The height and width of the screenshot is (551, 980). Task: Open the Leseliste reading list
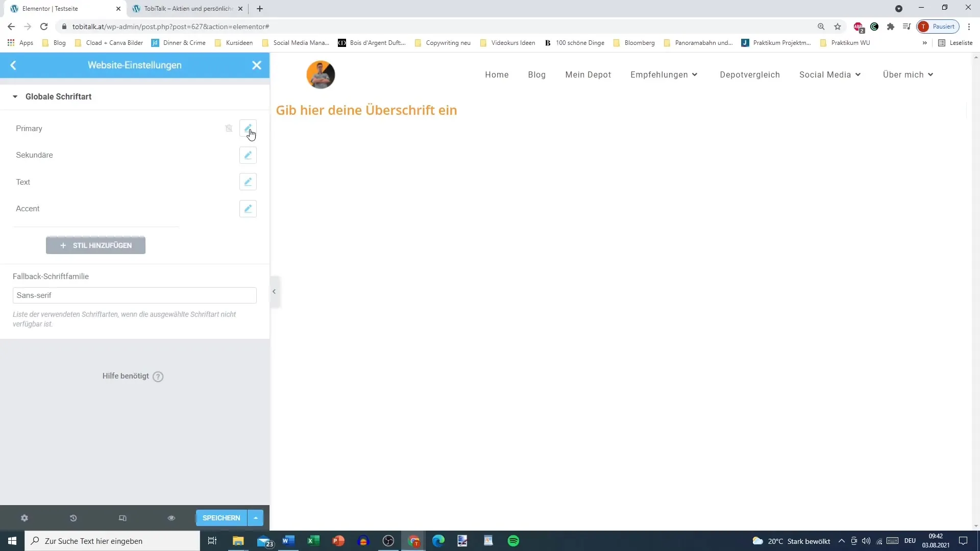[955, 43]
